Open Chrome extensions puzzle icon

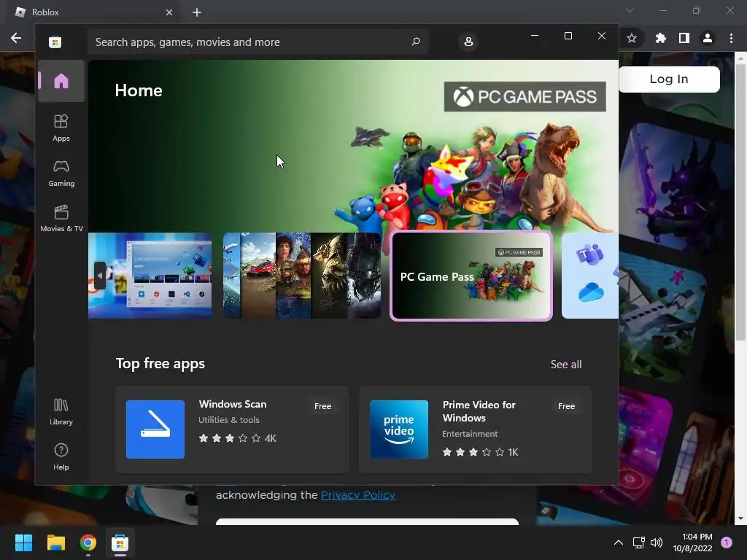[660, 38]
